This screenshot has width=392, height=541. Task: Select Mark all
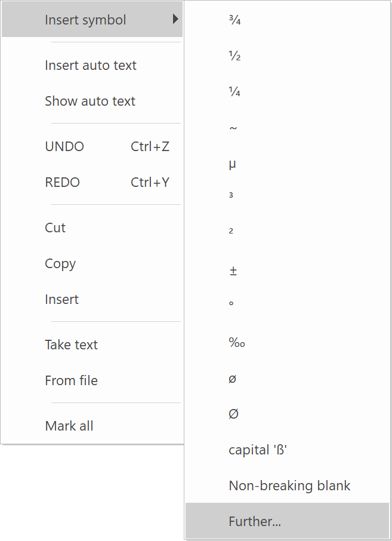[69, 426]
